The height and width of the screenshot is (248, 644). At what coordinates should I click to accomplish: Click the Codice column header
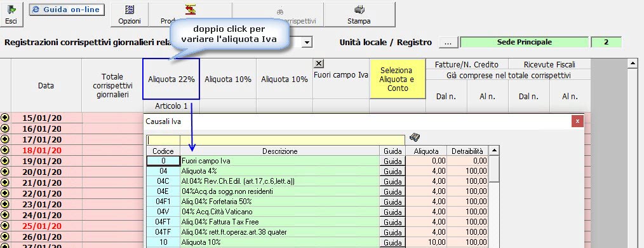click(x=163, y=151)
